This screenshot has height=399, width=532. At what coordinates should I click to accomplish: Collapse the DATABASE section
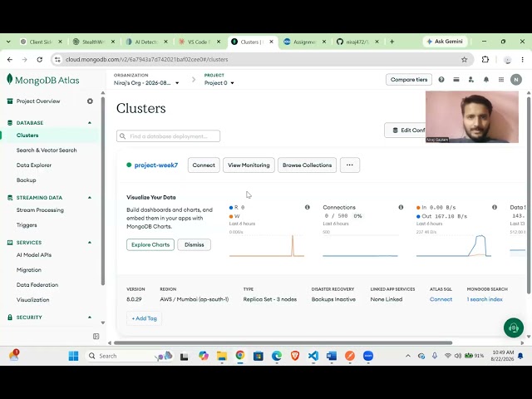90,123
